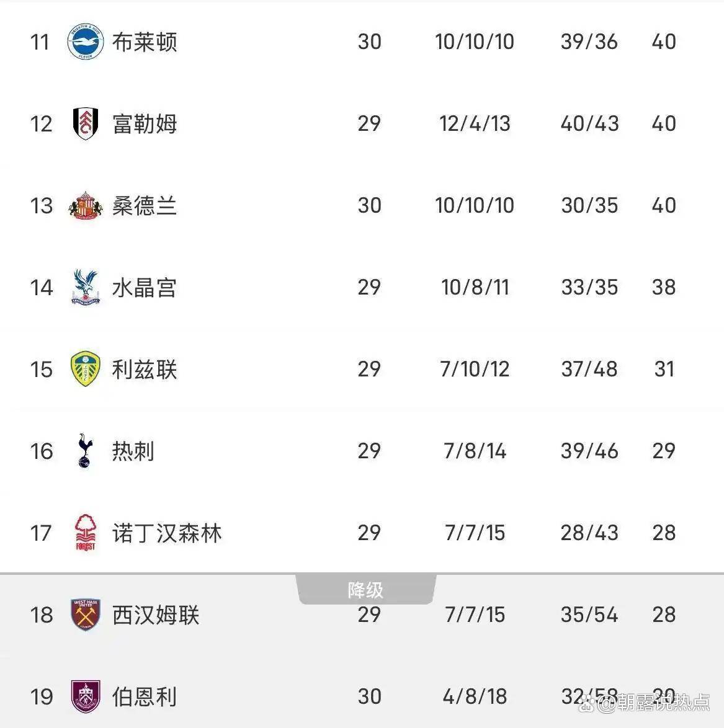Select the 桑德兰 team name

point(145,206)
